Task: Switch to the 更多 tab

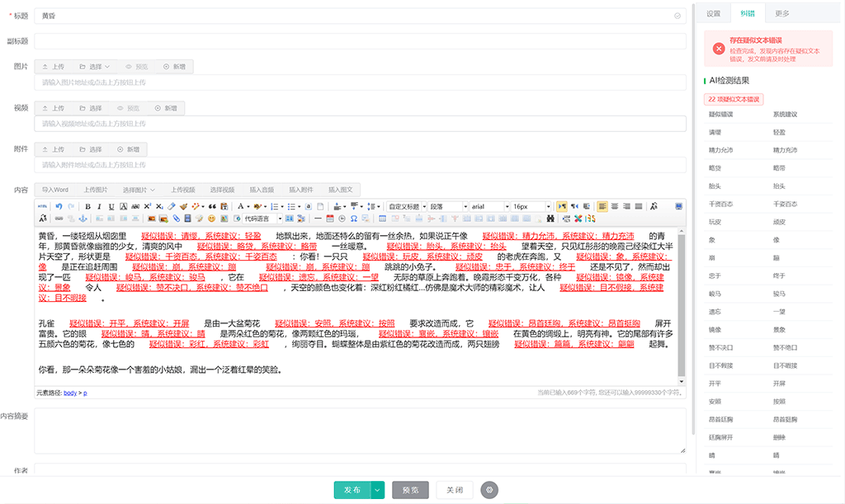Action: coord(781,14)
